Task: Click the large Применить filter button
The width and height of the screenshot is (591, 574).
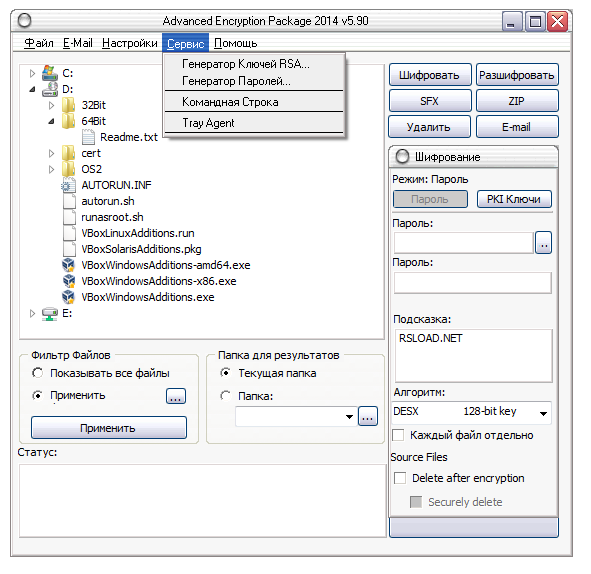Action: click(109, 427)
